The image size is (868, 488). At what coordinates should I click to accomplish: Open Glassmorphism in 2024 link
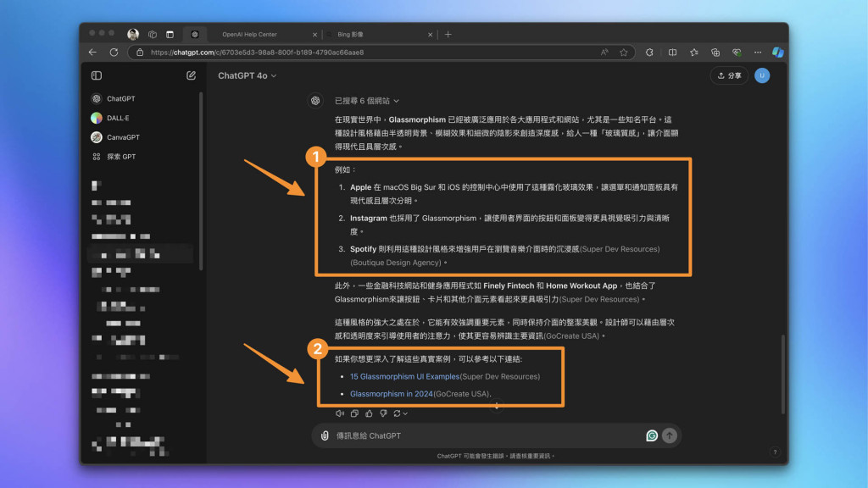pyautogui.click(x=392, y=393)
